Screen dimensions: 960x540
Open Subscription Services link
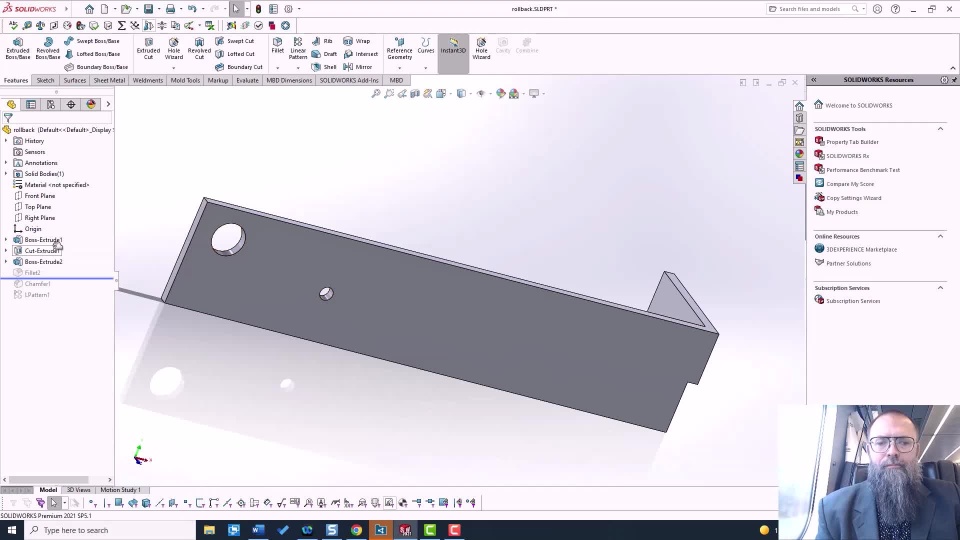pyautogui.click(x=853, y=301)
